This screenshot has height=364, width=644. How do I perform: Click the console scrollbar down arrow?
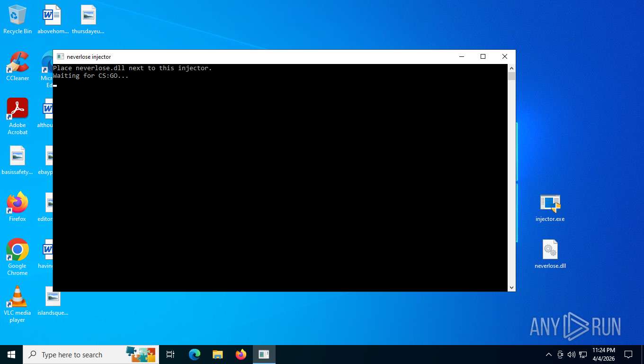511,287
